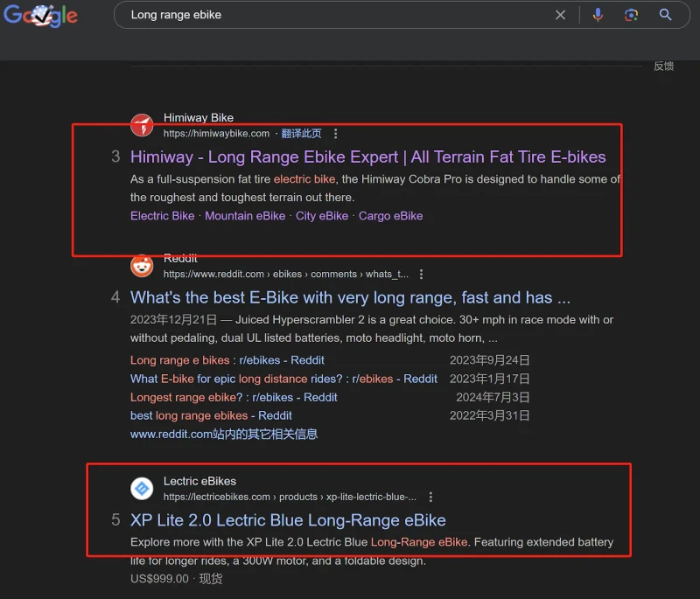Open 'Himiway - Long Range Ebike Expert' result

pos(367,157)
